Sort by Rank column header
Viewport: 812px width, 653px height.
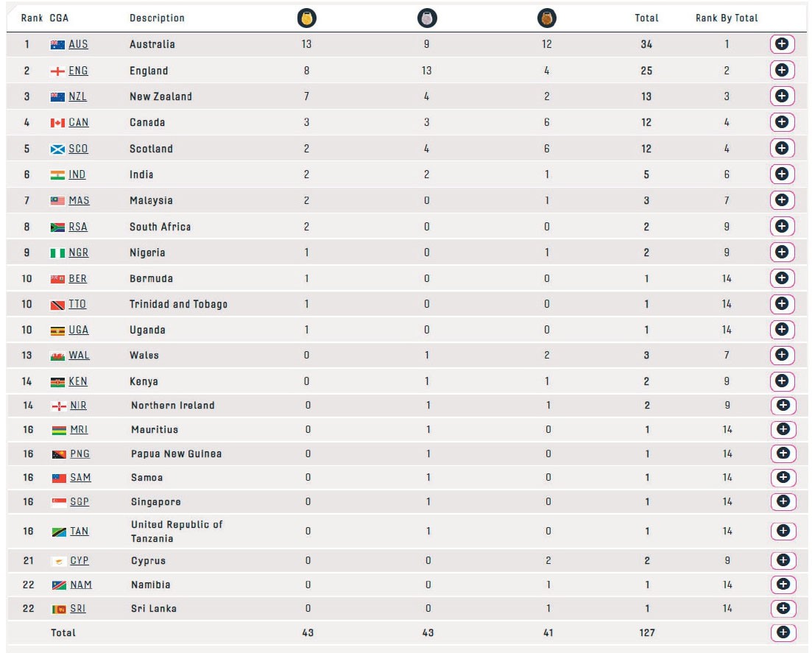click(32, 18)
